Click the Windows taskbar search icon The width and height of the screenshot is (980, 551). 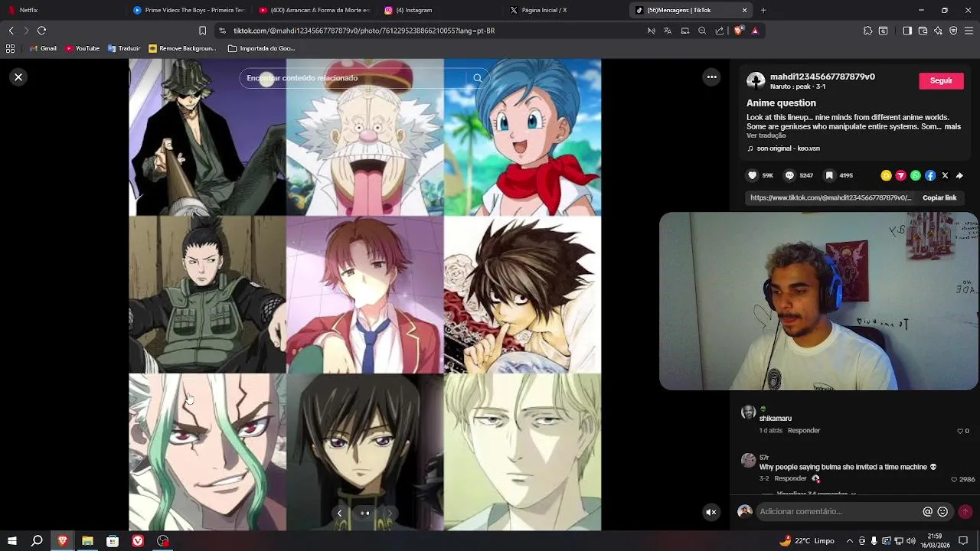[x=37, y=541]
